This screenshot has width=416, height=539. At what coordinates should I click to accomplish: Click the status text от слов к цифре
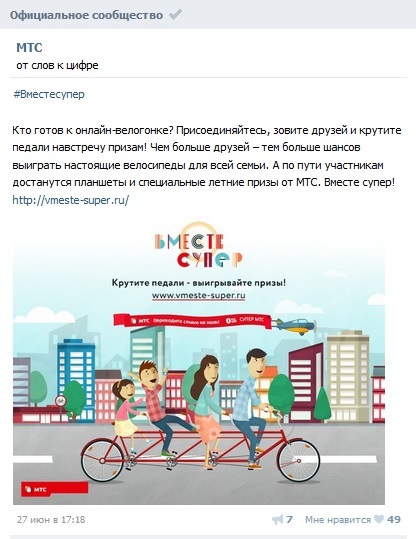(57, 65)
